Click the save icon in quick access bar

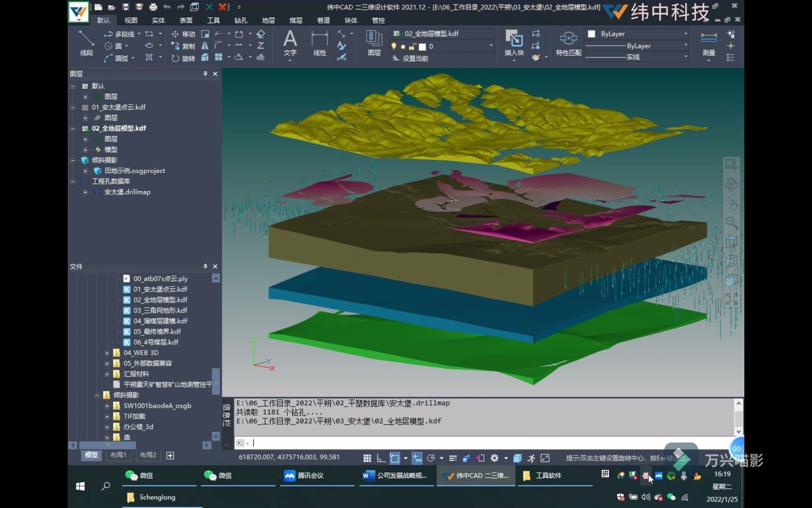pos(125,7)
